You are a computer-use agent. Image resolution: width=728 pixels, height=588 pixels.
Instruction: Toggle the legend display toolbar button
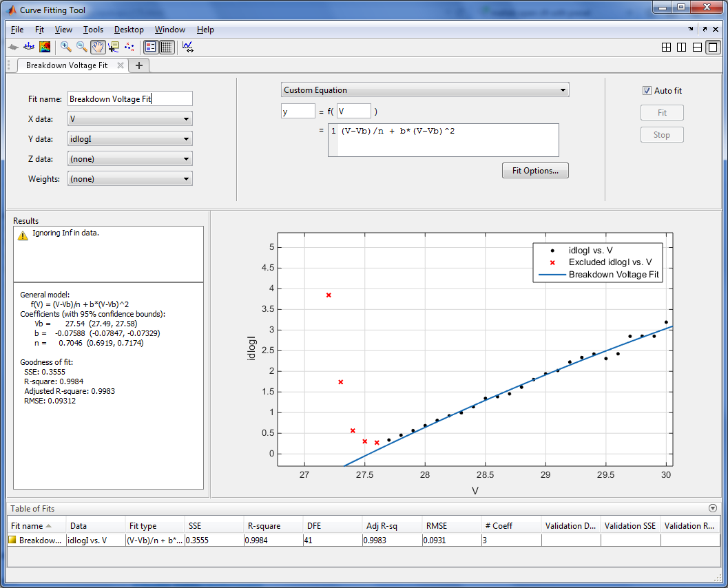point(151,47)
